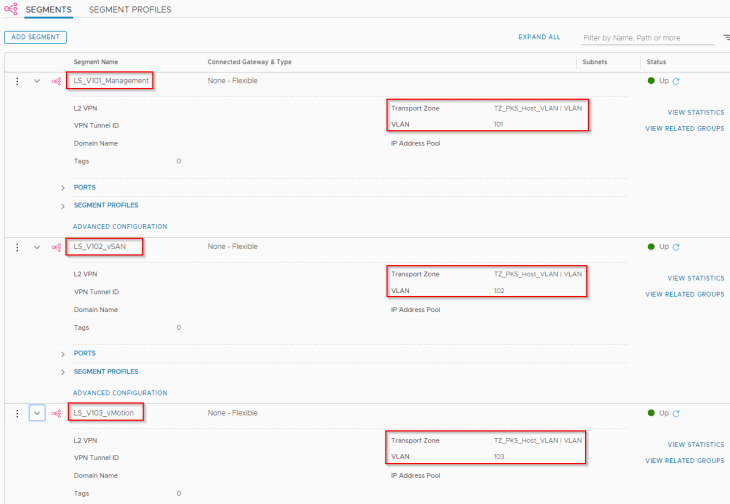Refresh status of LS_V102_vSAN segment
This screenshot has width=730, height=504.
(676, 247)
